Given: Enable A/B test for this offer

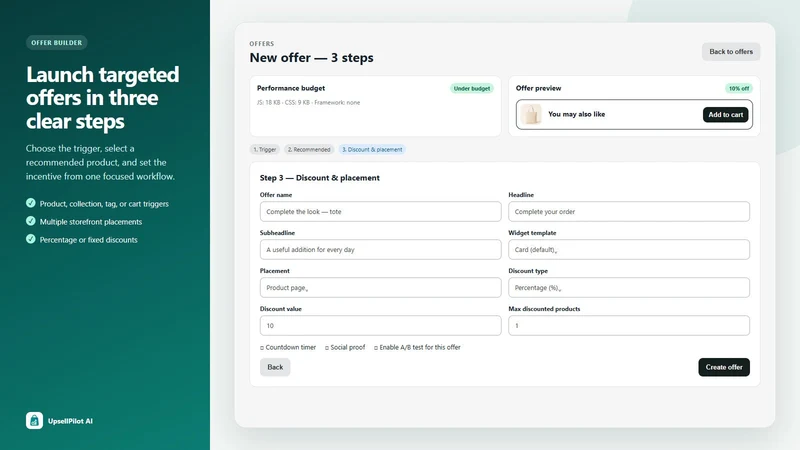Looking at the screenshot, I should click(376, 348).
